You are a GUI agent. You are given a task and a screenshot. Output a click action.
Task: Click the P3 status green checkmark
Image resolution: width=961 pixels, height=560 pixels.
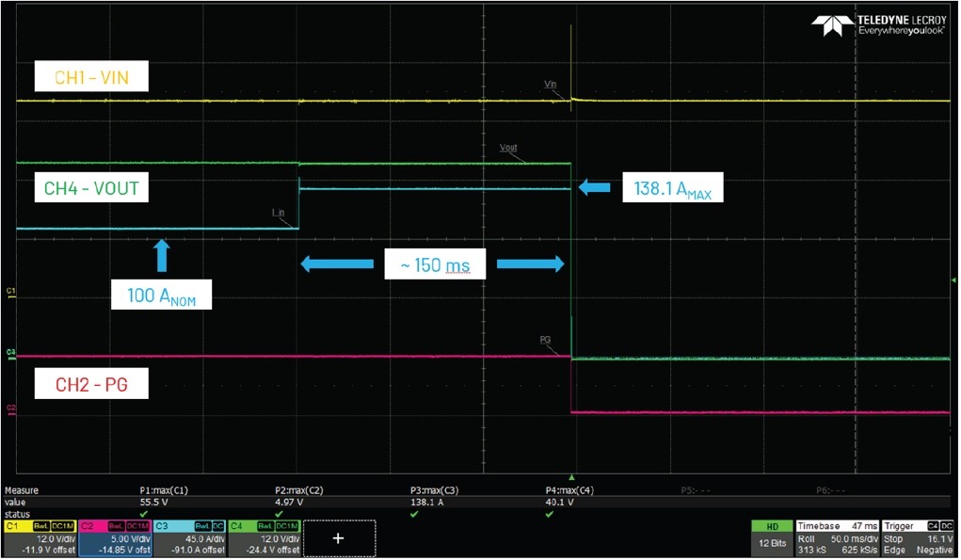[414, 514]
